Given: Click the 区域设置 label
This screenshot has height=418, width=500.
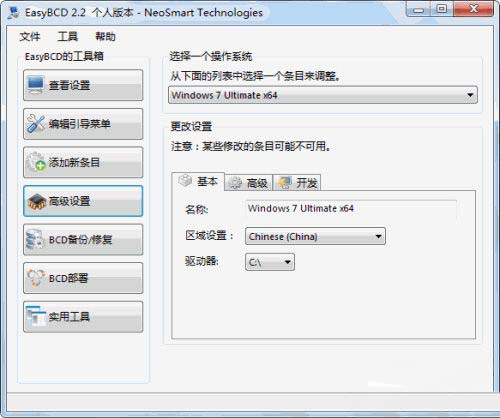Looking at the screenshot, I should tap(209, 235).
